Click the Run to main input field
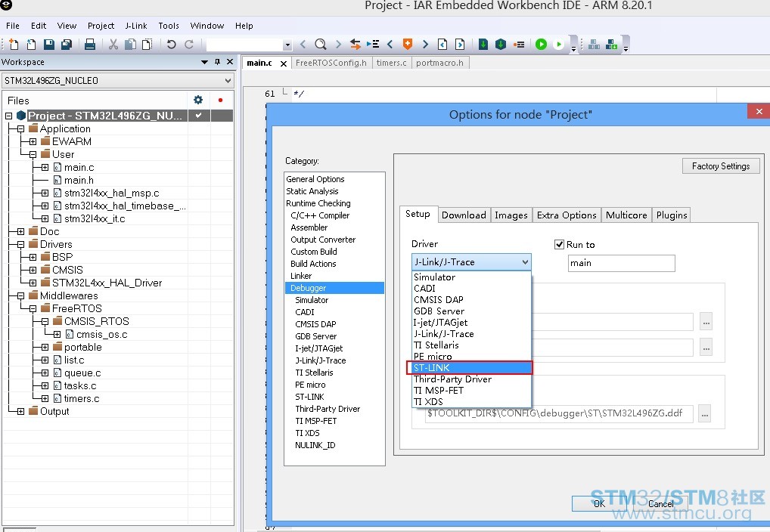770x532 pixels. point(621,263)
